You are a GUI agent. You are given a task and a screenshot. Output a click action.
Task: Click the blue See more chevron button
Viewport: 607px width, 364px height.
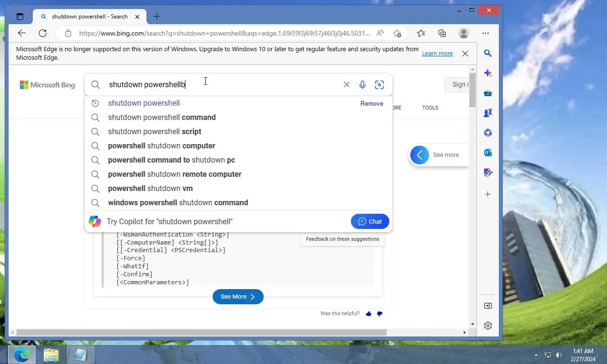tap(420, 155)
